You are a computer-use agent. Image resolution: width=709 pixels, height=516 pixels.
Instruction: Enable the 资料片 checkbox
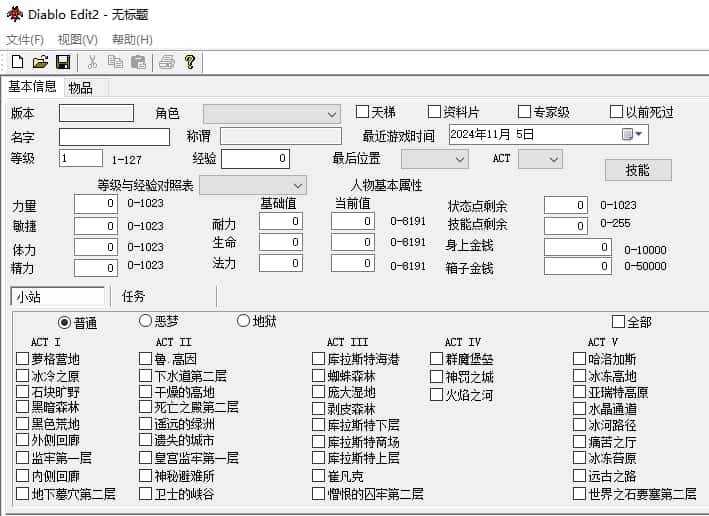454,112
